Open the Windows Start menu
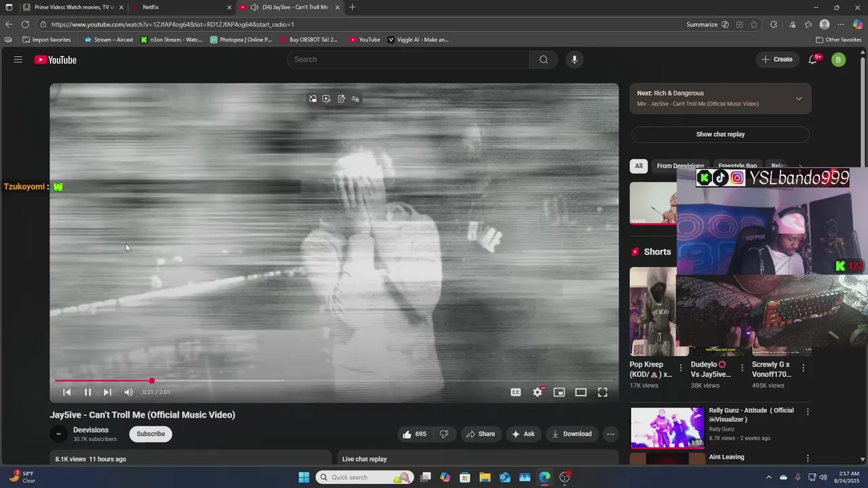Viewport: 868px width, 488px height. (304, 477)
